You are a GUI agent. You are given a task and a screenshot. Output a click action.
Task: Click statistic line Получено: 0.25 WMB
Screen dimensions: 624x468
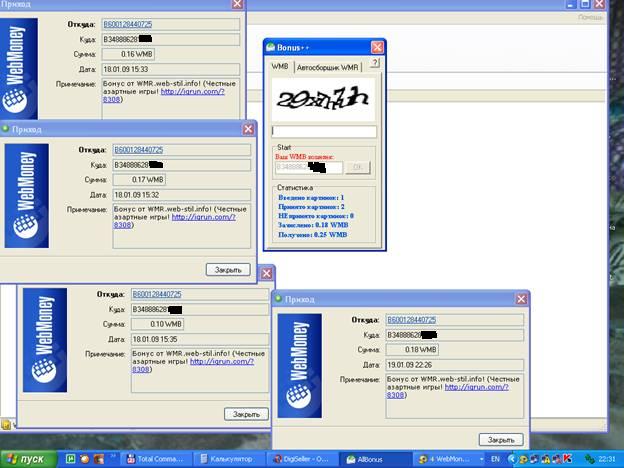click(313, 235)
